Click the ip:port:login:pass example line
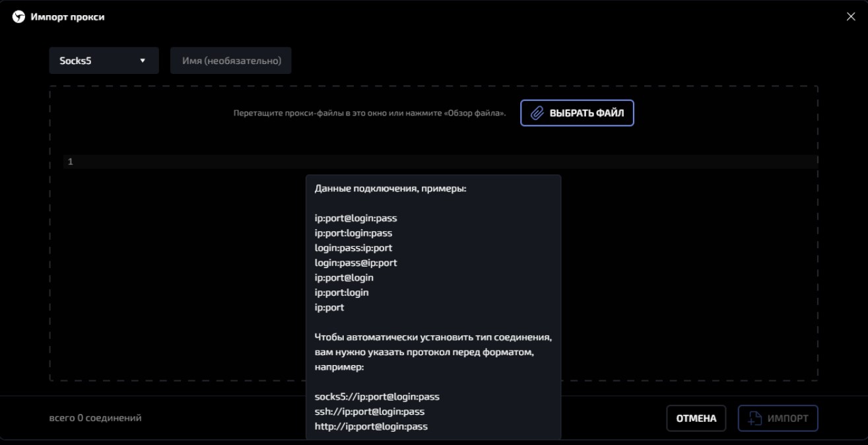The width and height of the screenshot is (868, 445). pos(354,233)
